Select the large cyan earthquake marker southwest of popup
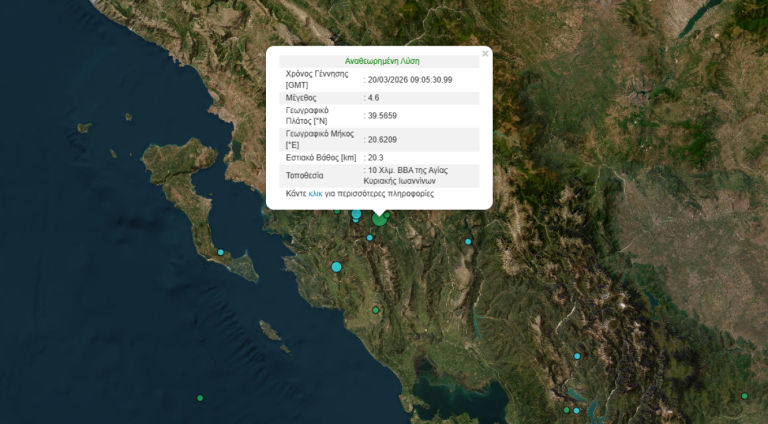 click(x=336, y=267)
